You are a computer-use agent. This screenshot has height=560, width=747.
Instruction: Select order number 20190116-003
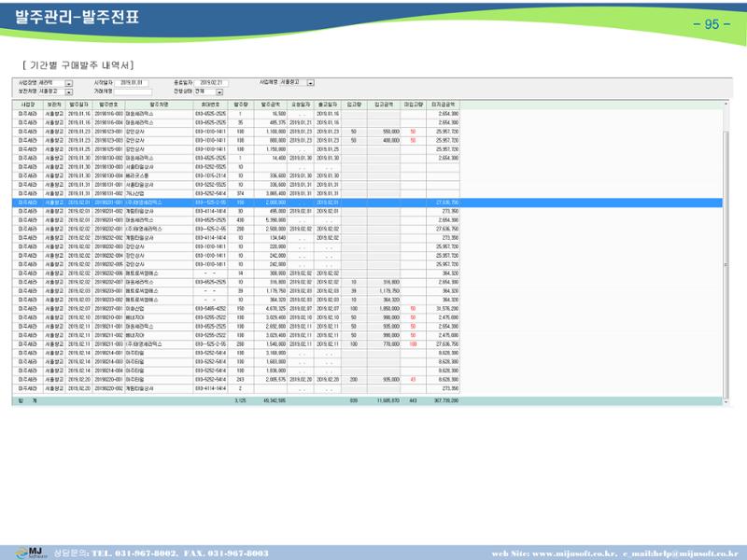108,114
